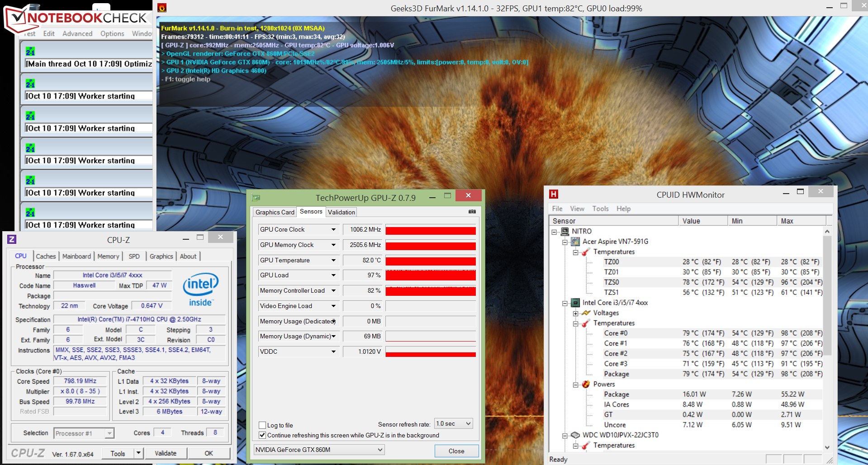Open the Validation tab in GPU-Z

click(341, 212)
